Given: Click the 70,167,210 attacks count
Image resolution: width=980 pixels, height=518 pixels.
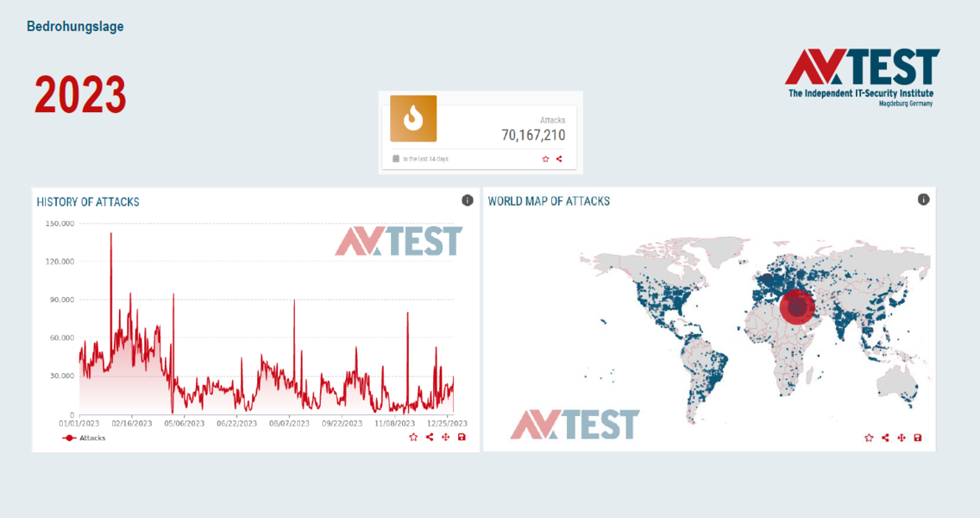Looking at the screenshot, I should pyautogui.click(x=533, y=135).
